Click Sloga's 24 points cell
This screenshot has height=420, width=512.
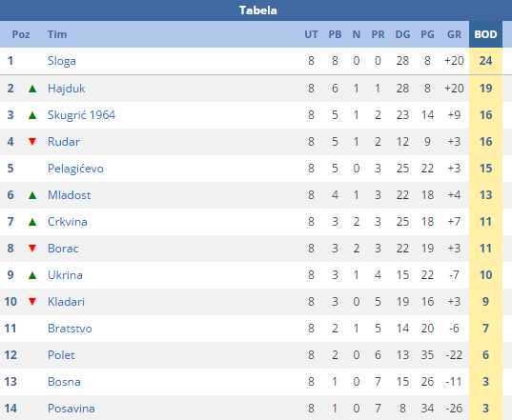485,61
